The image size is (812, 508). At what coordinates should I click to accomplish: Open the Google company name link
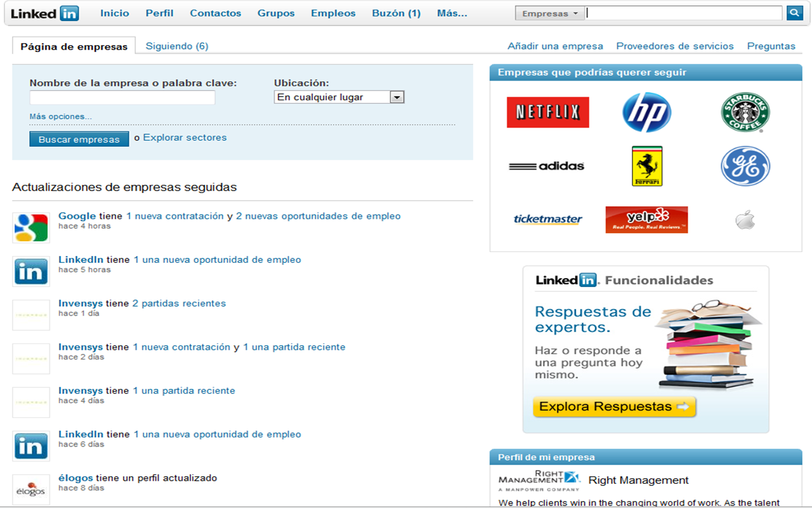pos(77,217)
